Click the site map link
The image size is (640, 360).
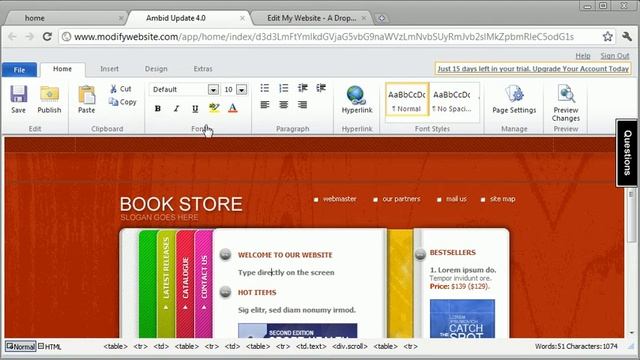[502, 199]
